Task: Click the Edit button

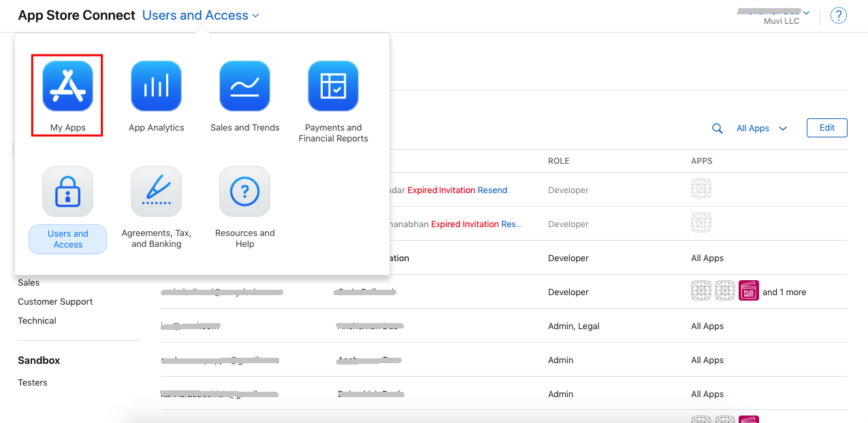Action: click(826, 128)
